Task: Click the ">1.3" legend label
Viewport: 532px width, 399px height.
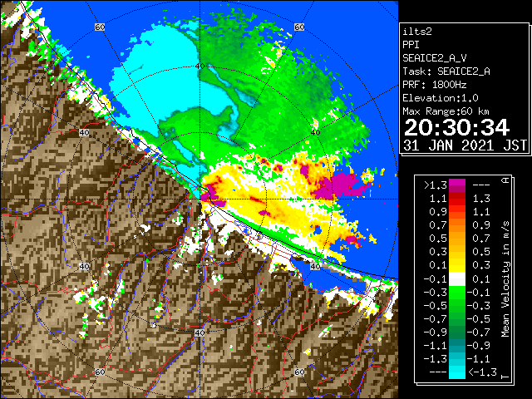Action: click(x=436, y=185)
